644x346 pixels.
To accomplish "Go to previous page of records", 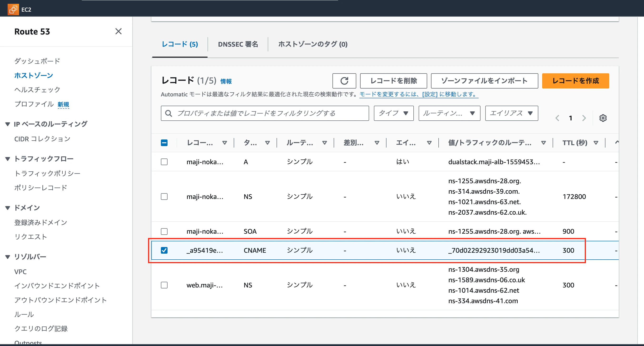I will (x=557, y=118).
